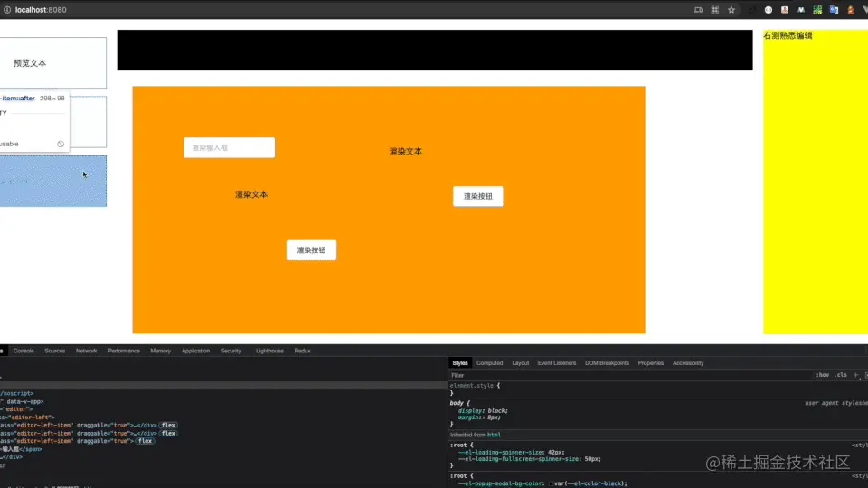Click the html inherited-from link
This screenshot has height=488, width=868.
[x=494, y=435]
